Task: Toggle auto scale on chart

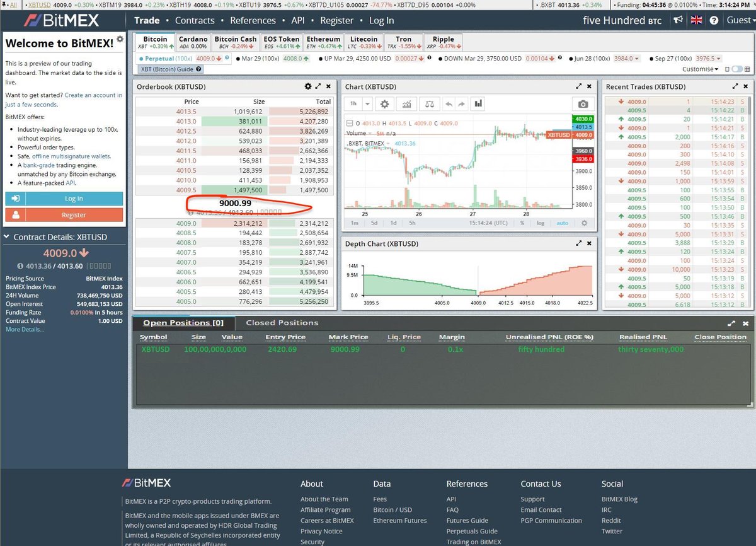Action: (x=563, y=223)
